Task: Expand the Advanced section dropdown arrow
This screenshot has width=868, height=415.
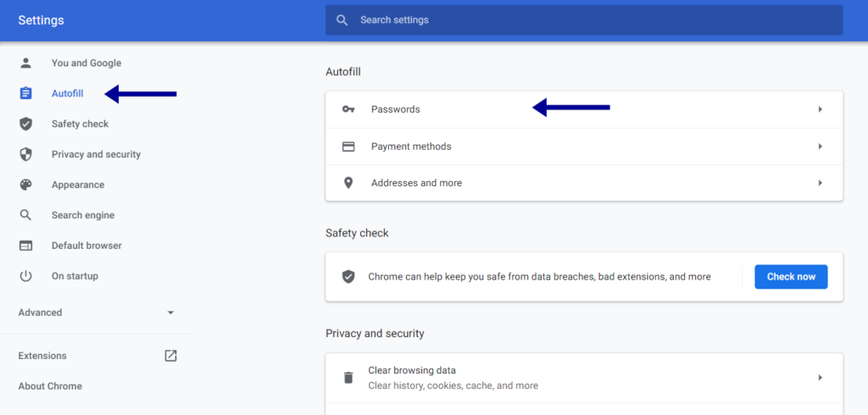Action: tap(170, 313)
